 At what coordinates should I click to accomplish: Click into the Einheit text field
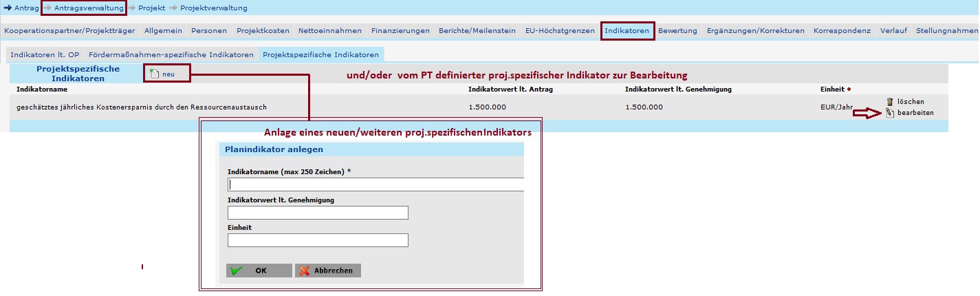coord(318,240)
